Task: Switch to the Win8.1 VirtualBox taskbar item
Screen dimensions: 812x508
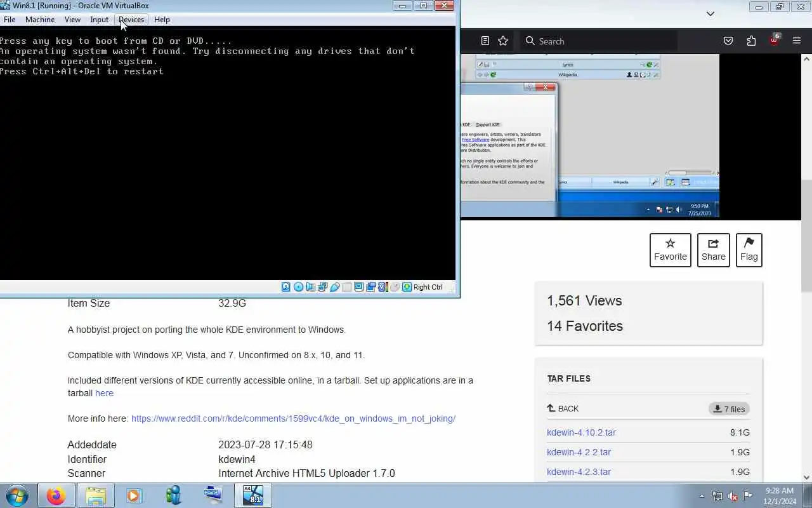Action: (253, 495)
